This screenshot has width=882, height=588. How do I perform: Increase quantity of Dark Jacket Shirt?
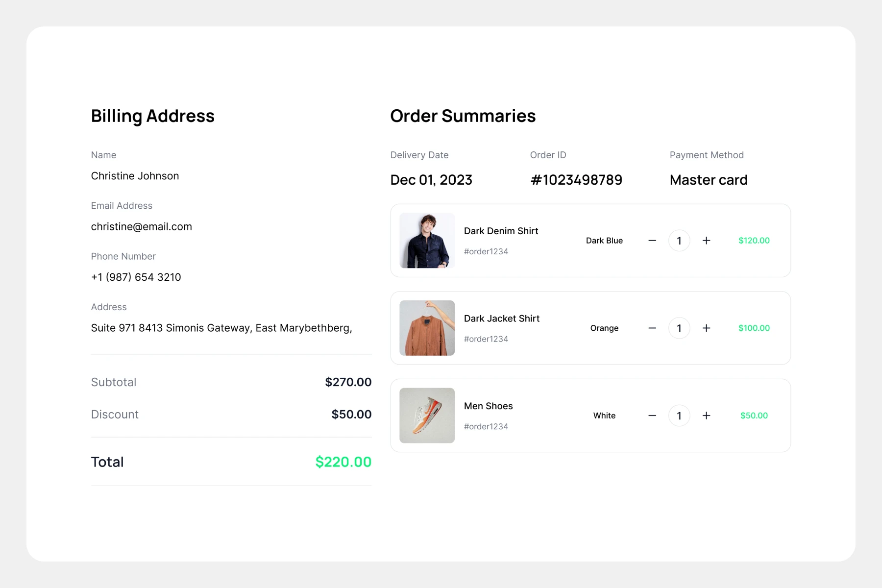[706, 328]
